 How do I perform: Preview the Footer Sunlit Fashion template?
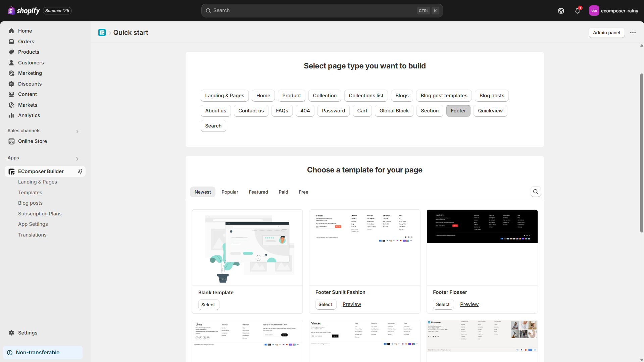click(x=351, y=304)
